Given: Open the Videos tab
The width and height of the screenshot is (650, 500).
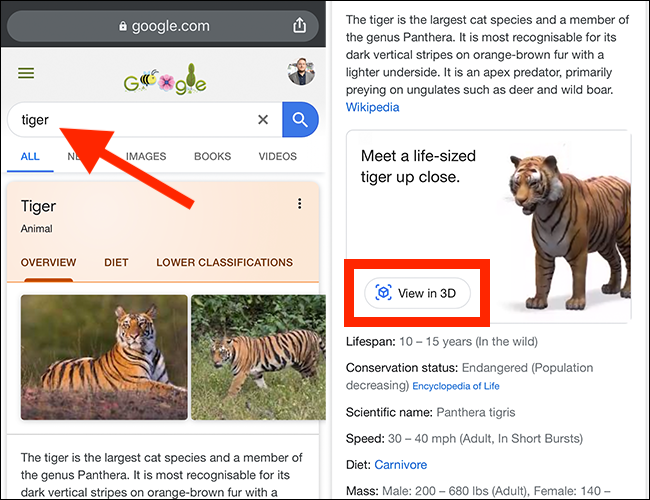Looking at the screenshot, I should [x=277, y=157].
